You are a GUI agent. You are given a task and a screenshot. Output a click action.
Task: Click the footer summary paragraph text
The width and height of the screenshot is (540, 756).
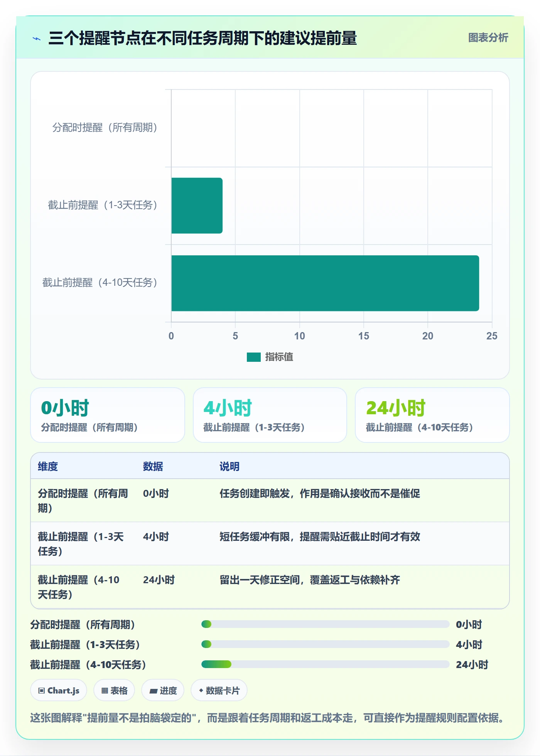click(267, 718)
